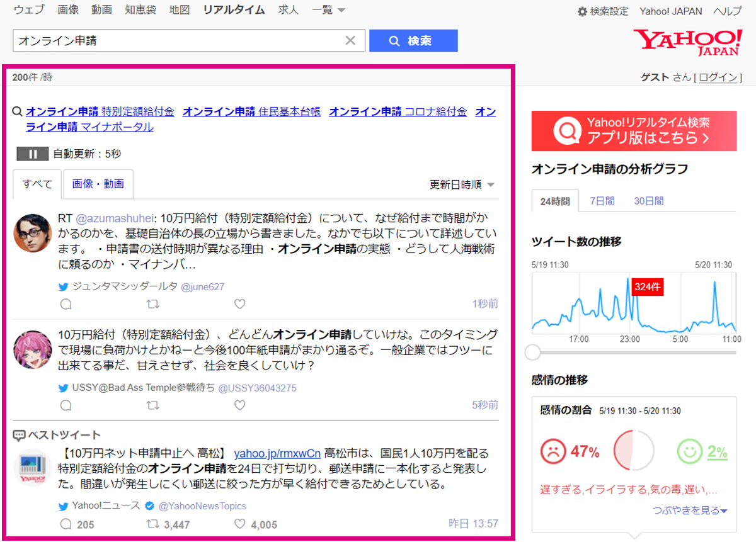This screenshot has height=542, width=756.
Task: Click the Twitter bird beside ジュンタマシッダールタ
Action: click(63, 287)
